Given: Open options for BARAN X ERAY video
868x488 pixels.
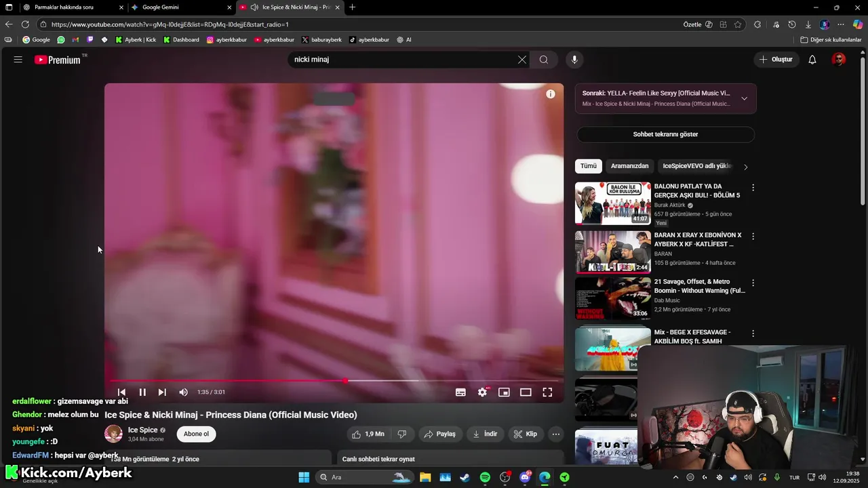Looking at the screenshot, I should [753, 237].
